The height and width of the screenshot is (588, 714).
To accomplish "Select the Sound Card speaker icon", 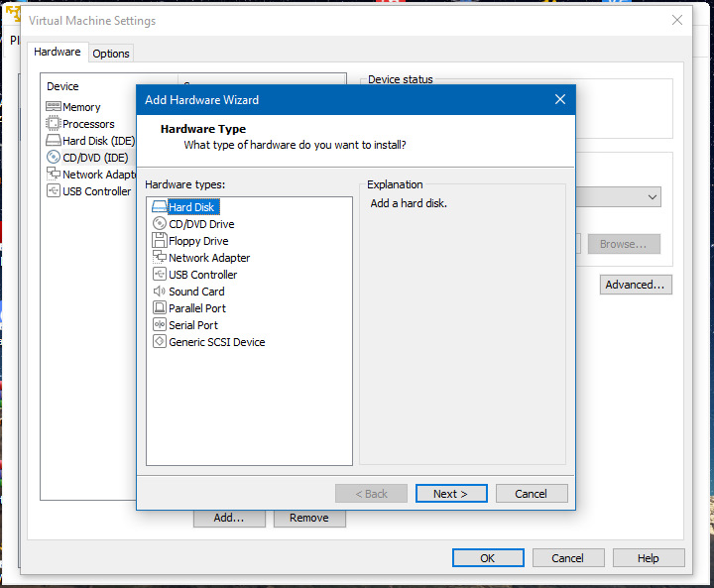I will click(160, 292).
